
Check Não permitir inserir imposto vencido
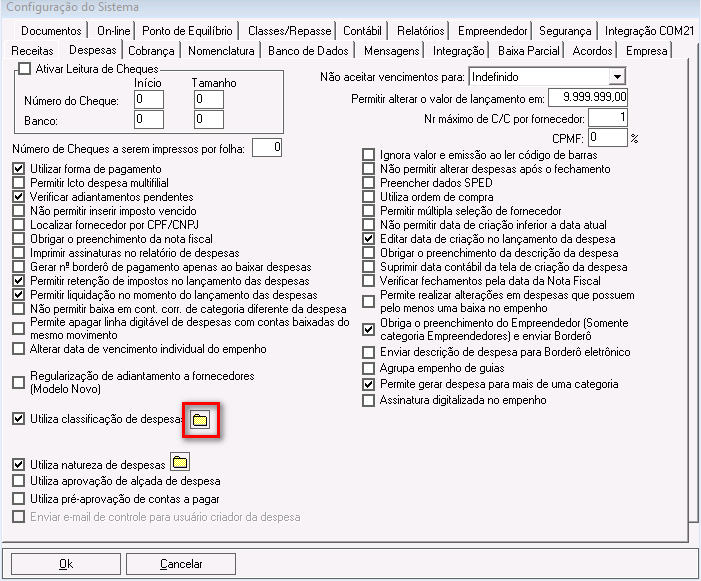point(18,211)
